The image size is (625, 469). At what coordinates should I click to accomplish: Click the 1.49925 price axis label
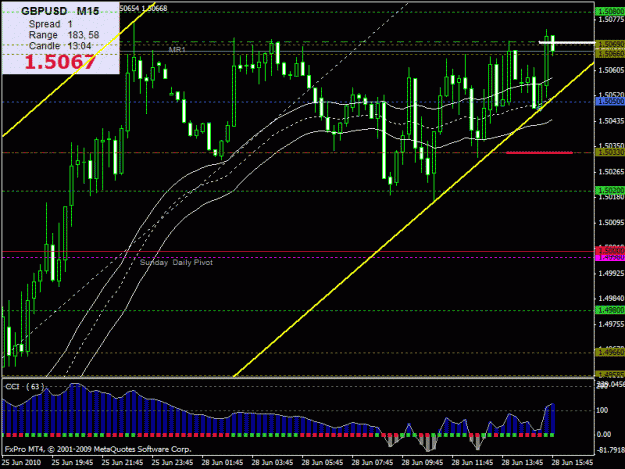coord(611,273)
